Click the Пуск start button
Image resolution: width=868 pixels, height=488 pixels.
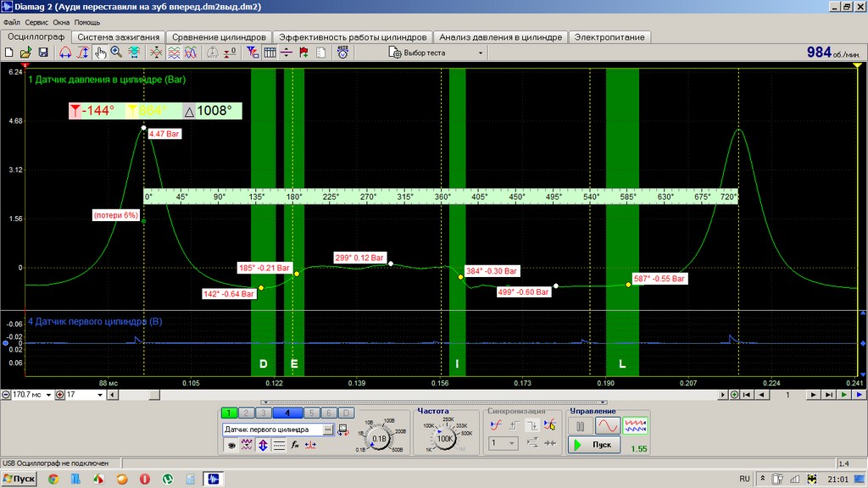(593, 445)
